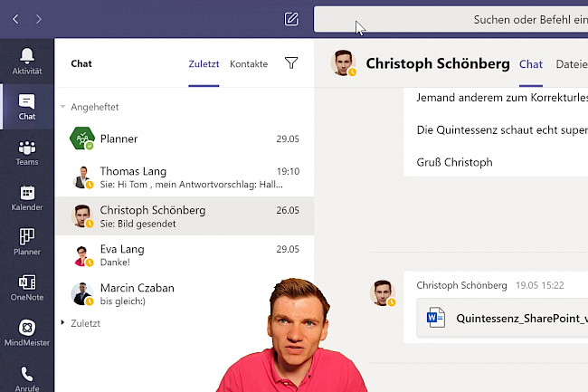The image size is (588, 392).
Task: Go forward with the right arrow
Action: pos(39,19)
